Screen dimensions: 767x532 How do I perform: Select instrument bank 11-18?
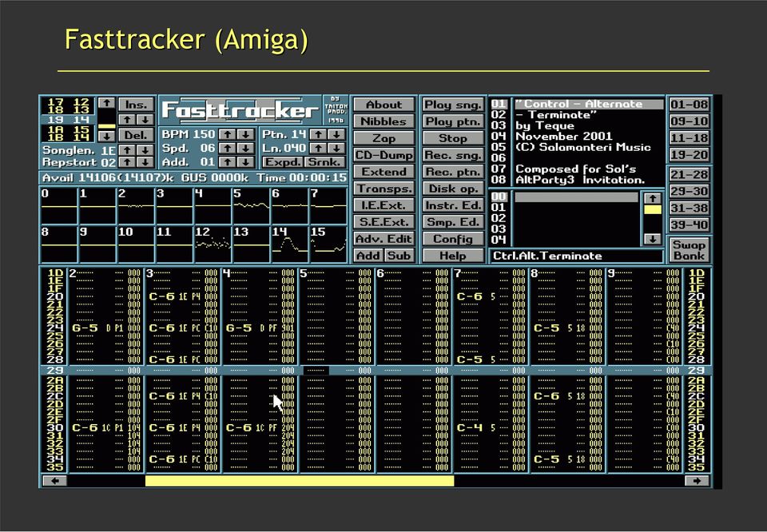pyautogui.click(x=689, y=138)
